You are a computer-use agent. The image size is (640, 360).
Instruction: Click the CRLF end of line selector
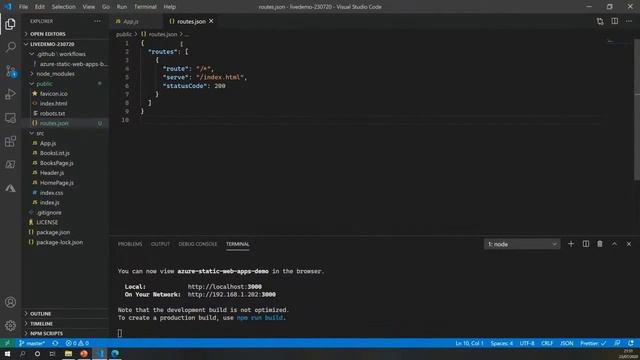pyautogui.click(x=547, y=343)
